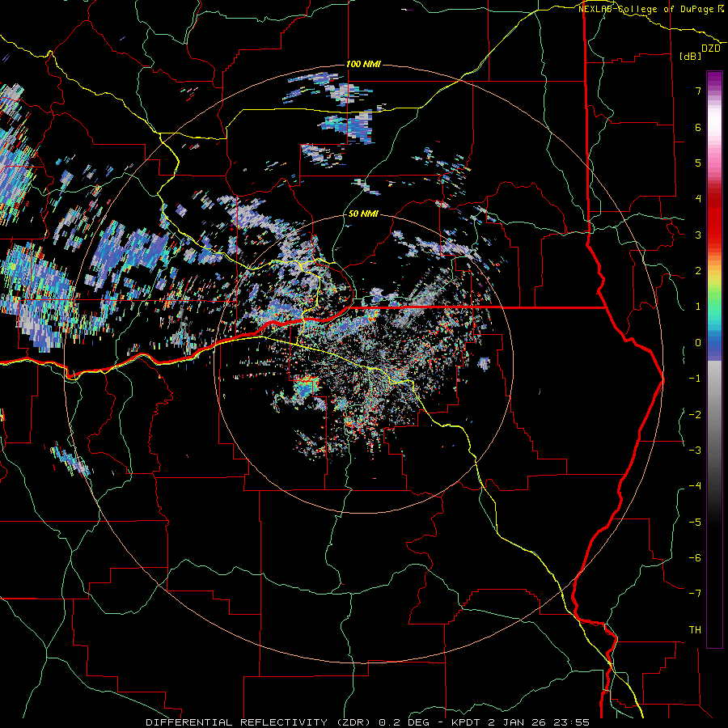The image size is (728, 728).
Task: Click the TH threshold label on legend
Action: coord(695,630)
